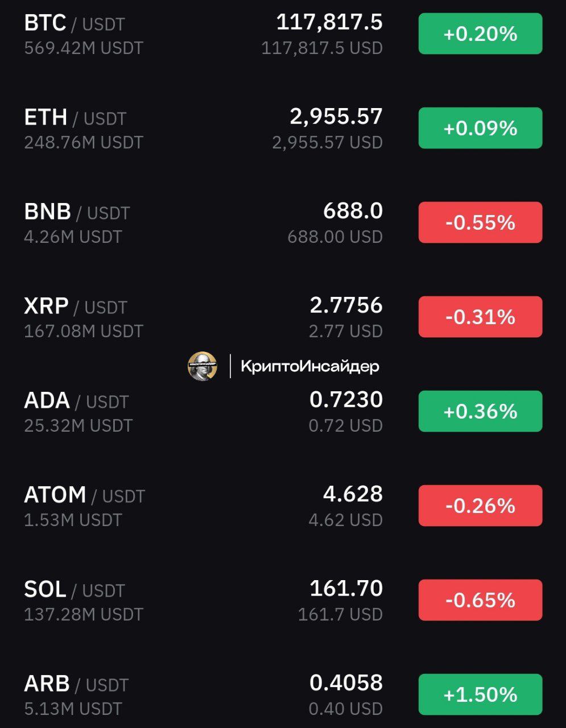The height and width of the screenshot is (728, 566).
Task: Tap the ADA +0.36% green badge
Action: (x=480, y=412)
